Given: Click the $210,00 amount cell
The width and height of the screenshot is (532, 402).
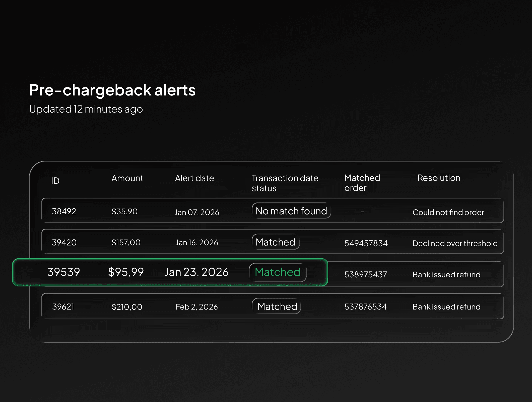Looking at the screenshot, I should tap(127, 307).
